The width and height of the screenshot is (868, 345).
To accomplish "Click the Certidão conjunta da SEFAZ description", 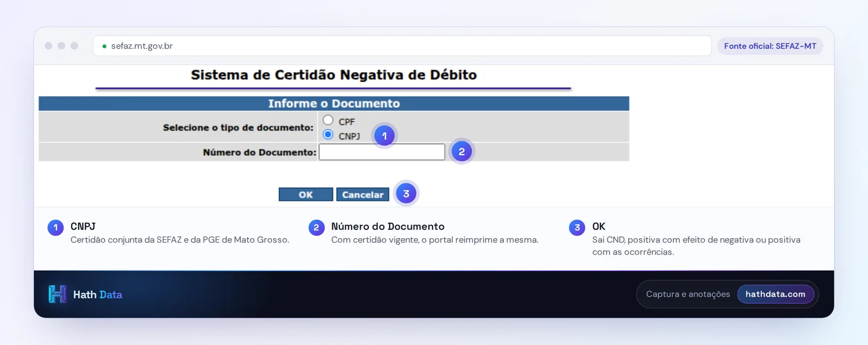I will coord(180,240).
